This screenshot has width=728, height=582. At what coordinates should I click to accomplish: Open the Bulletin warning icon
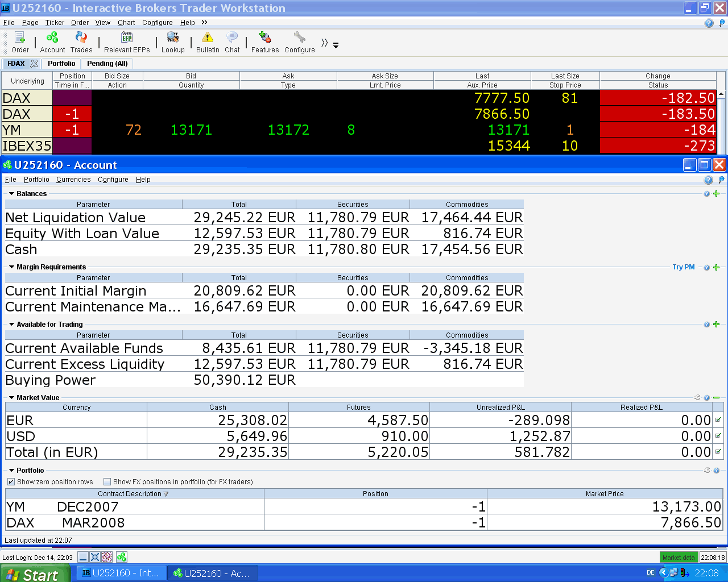(208, 38)
